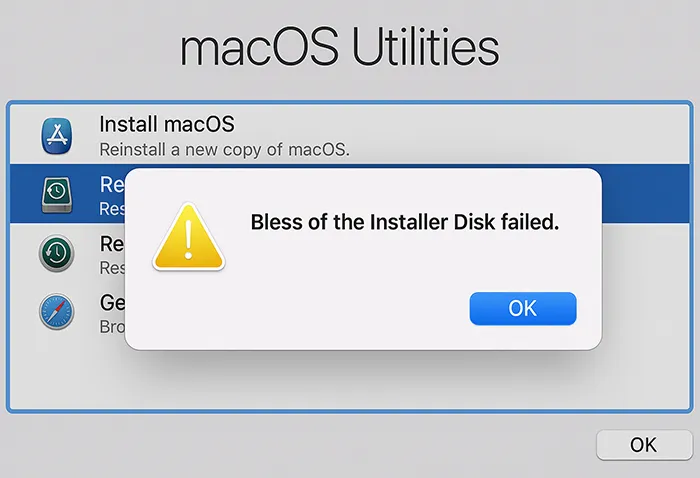Viewport: 700px width, 478px height.
Task: Click the 'Install macOS' heading text
Action: pyautogui.click(x=167, y=125)
